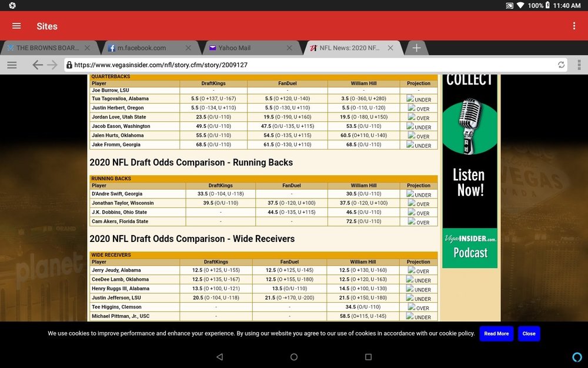
Task: Click Jonathan Taylor, Wisconsin player name
Action: [123, 203]
